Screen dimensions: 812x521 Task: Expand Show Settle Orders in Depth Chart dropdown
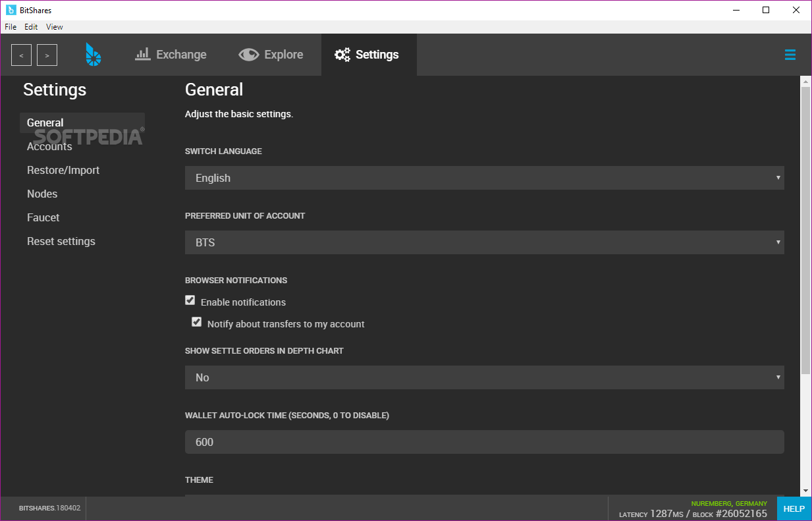[x=484, y=377]
